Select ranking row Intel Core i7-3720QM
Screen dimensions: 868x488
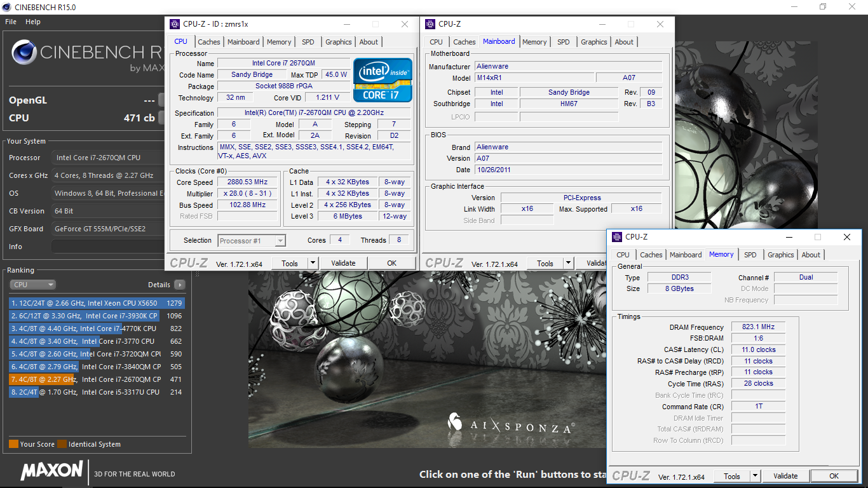[97, 354]
